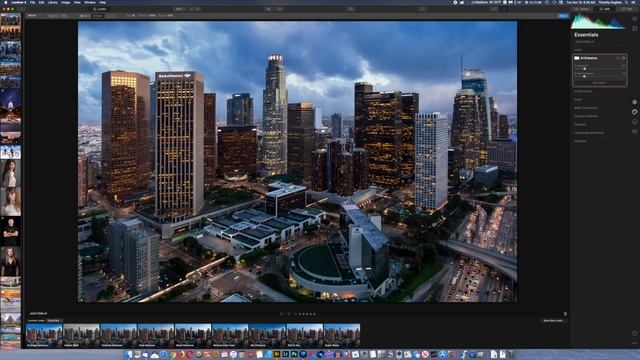640x360 pixels.
Task: Expand the Denoise tool
Action: point(580,124)
